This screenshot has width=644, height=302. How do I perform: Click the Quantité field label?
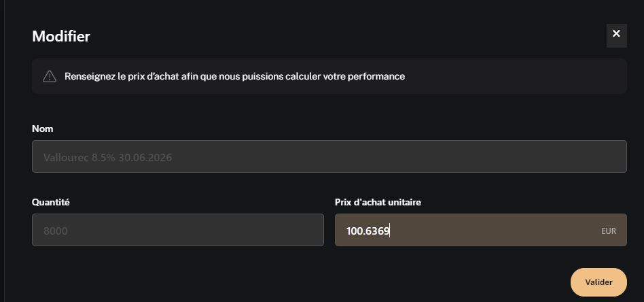[x=51, y=203]
